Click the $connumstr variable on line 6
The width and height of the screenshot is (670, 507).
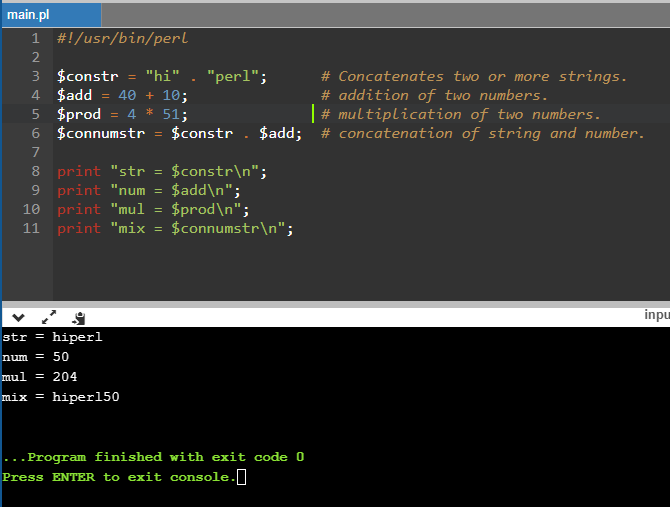click(x=101, y=133)
